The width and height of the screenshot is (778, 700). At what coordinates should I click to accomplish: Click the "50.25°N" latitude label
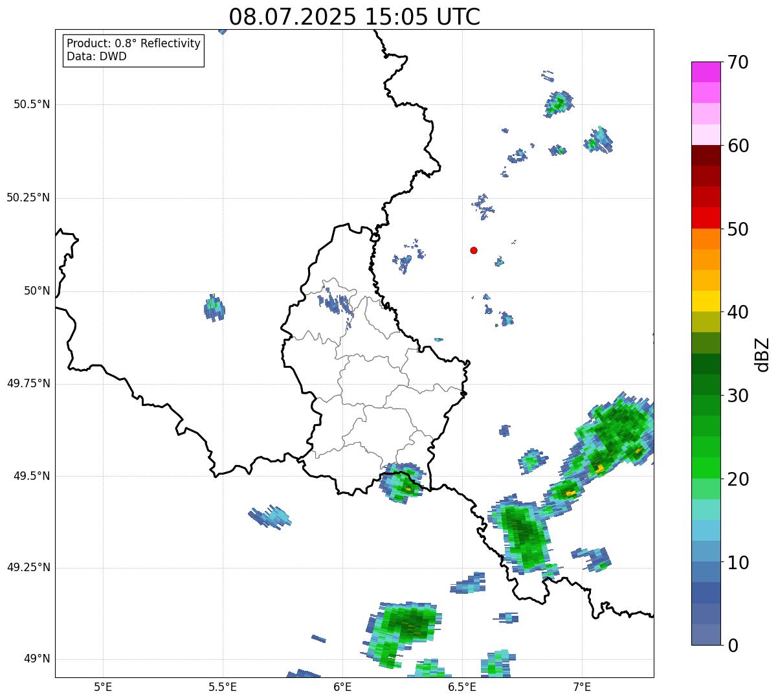(28, 198)
